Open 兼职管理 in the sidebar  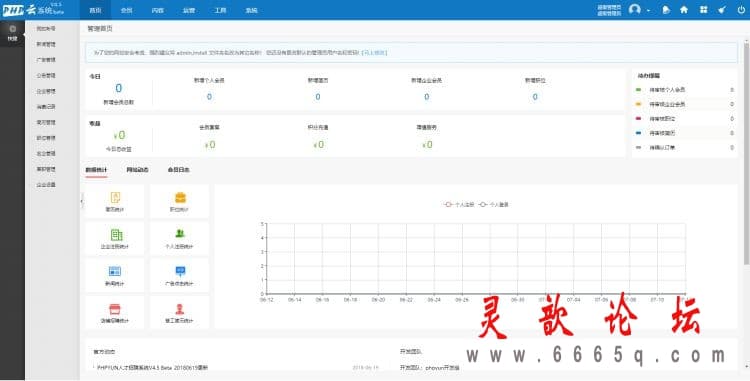(x=46, y=169)
